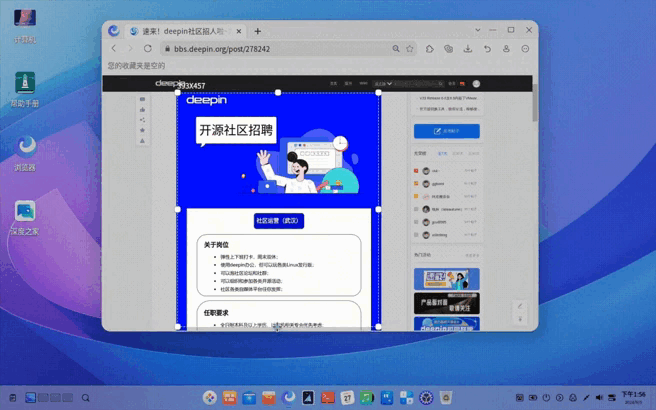Open the launcher icon in the dock

210,397
